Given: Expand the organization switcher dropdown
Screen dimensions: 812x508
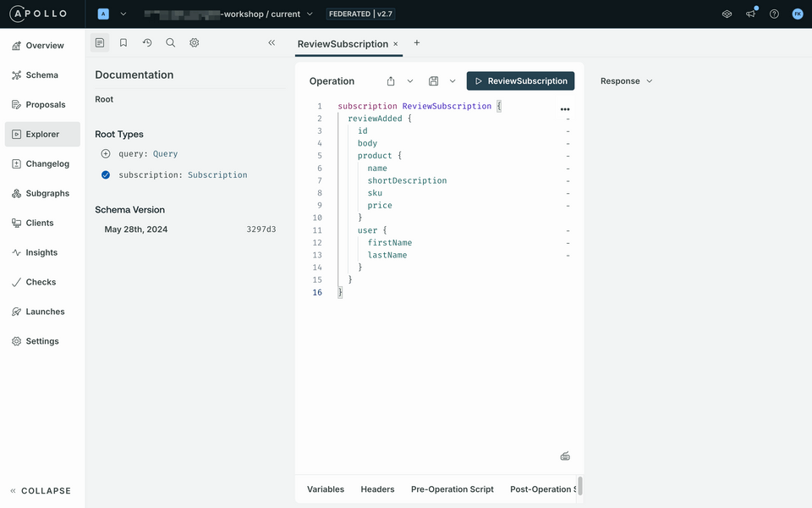Looking at the screenshot, I should click(123, 14).
